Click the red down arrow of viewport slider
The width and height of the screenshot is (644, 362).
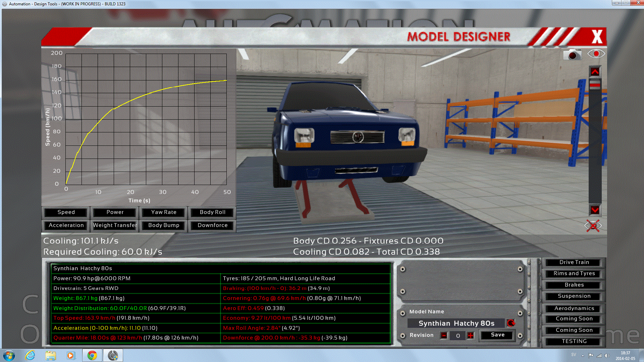(595, 210)
